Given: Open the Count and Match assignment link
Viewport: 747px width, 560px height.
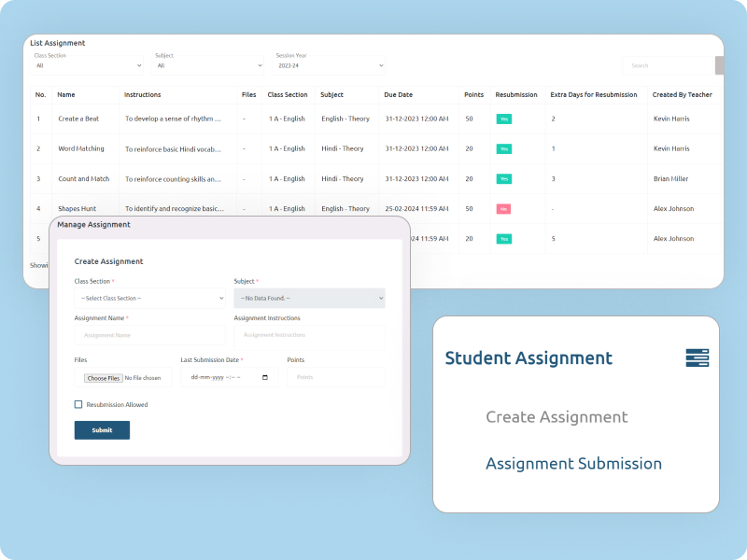Looking at the screenshot, I should [82, 178].
